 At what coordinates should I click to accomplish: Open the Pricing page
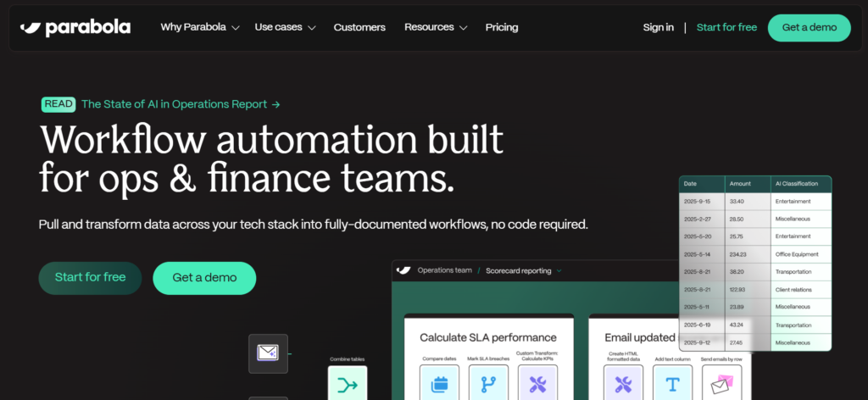[502, 27]
